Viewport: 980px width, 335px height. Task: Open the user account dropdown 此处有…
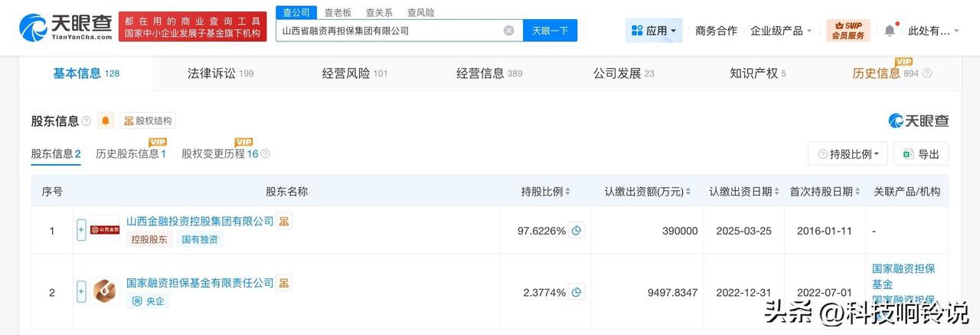click(933, 31)
